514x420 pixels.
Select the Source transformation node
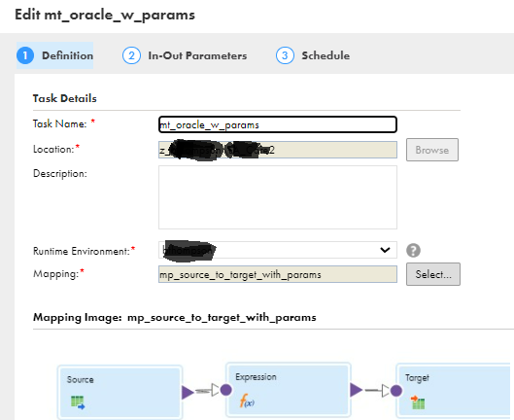coord(120,392)
